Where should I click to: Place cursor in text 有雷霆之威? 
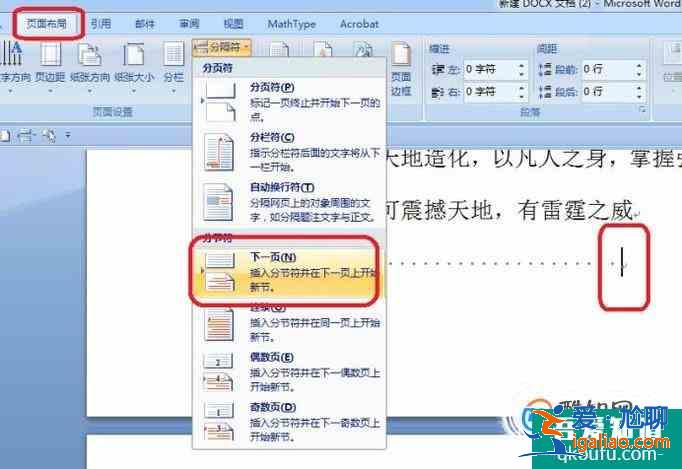pyautogui.click(x=575, y=210)
